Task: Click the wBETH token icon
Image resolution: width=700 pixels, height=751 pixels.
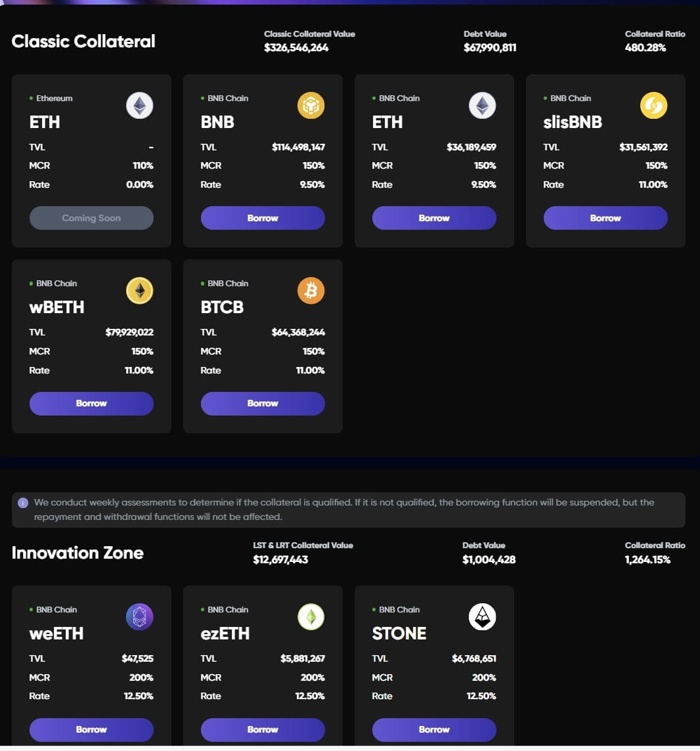Action: [x=139, y=290]
